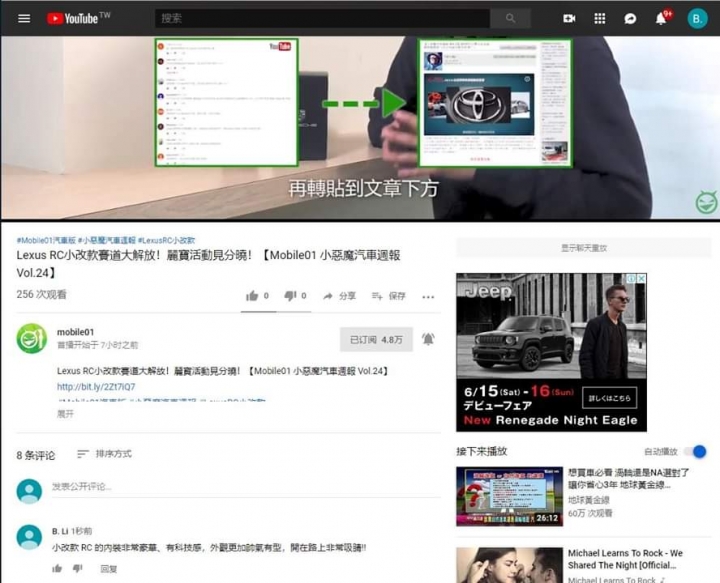Share the video via 分享
This screenshot has width=720, height=583.
click(339, 296)
